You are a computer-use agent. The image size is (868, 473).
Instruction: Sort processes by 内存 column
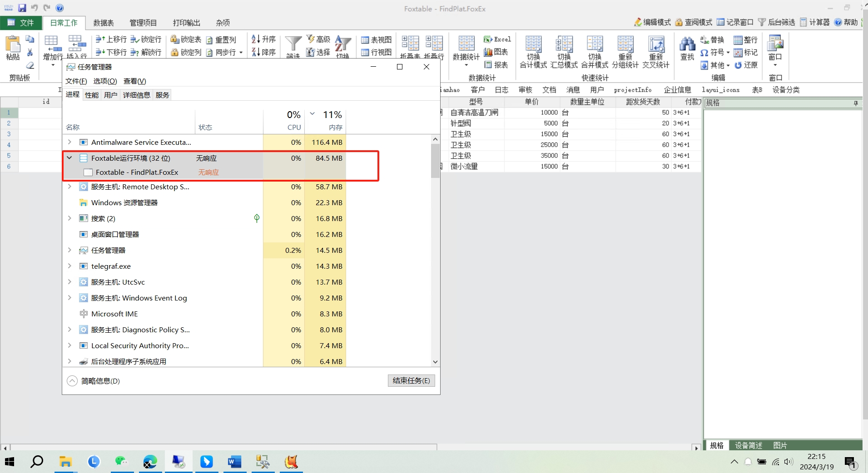click(325, 121)
